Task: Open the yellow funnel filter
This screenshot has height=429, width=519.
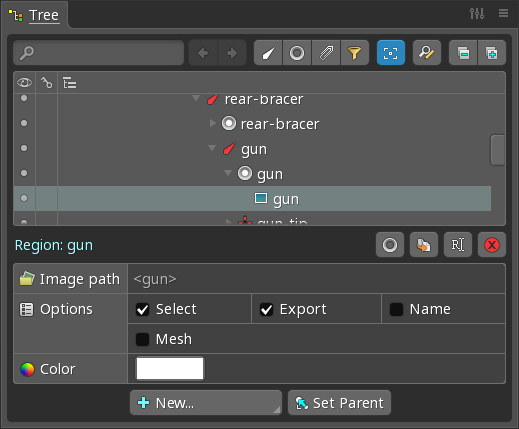Action: tap(355, 53)
